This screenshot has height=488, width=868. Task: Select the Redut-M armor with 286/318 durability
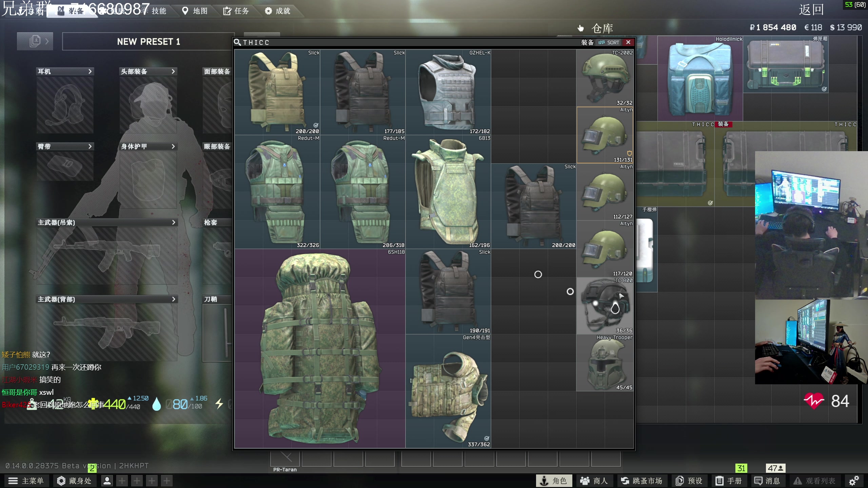tap(363, 192)
